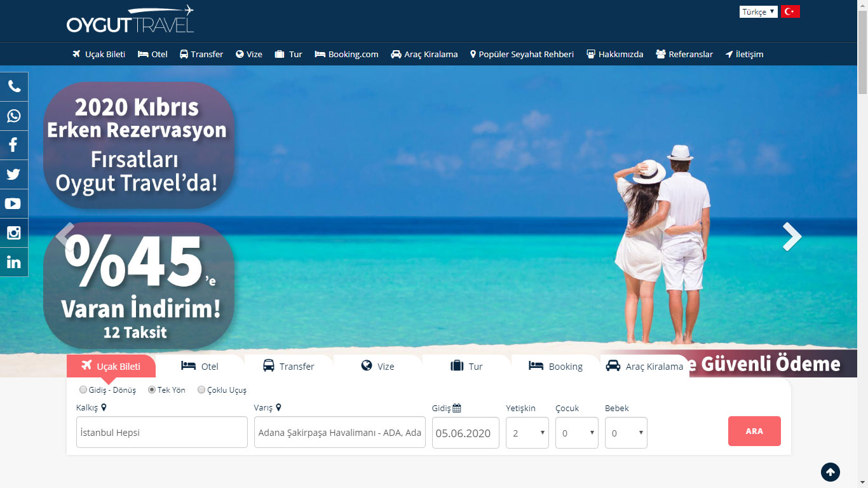Click the Kalkış field with İstanbul Hepsi
Screen dimensions: 868x488
[x=162, y=433]
